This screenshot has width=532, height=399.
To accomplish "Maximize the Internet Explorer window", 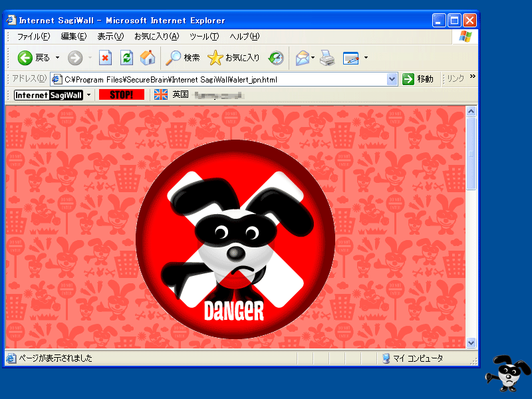I will pyautogui.click(x=454, y=21).
